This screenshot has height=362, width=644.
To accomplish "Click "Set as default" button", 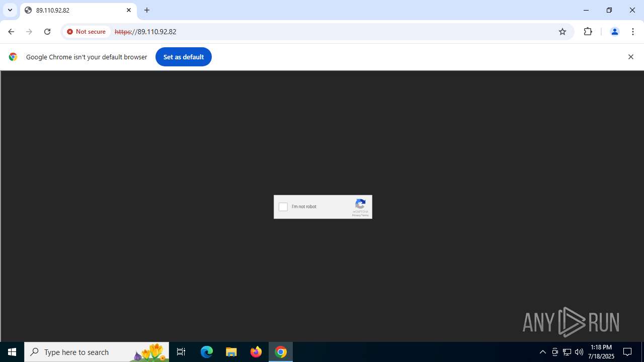I will (x=184, y=57).
